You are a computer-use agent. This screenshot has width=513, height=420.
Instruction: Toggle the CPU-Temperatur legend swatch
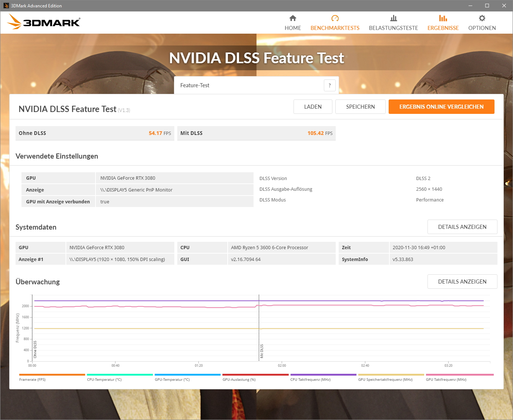[x=120, y=375]
